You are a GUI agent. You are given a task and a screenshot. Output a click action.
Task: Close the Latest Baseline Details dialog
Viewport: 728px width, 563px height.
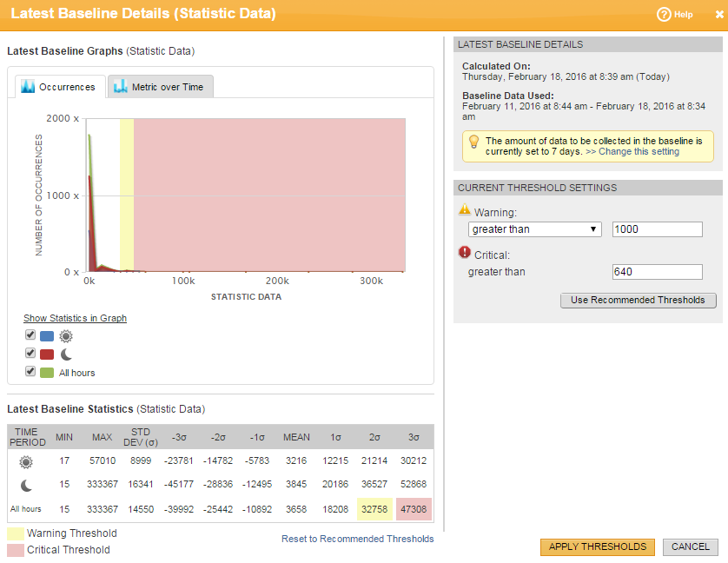click(719, 15)
